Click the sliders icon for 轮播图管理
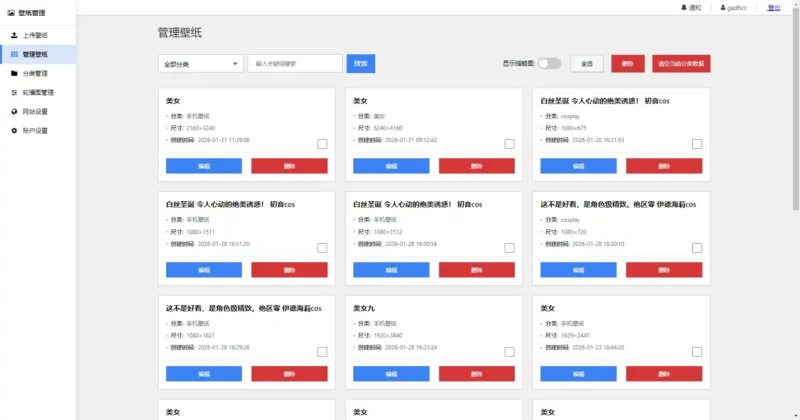Viewport: 800px width, 420px height. 13,92
